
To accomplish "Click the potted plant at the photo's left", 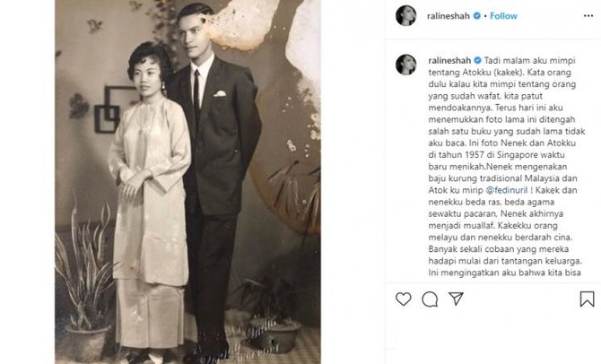I will point(85,283).
